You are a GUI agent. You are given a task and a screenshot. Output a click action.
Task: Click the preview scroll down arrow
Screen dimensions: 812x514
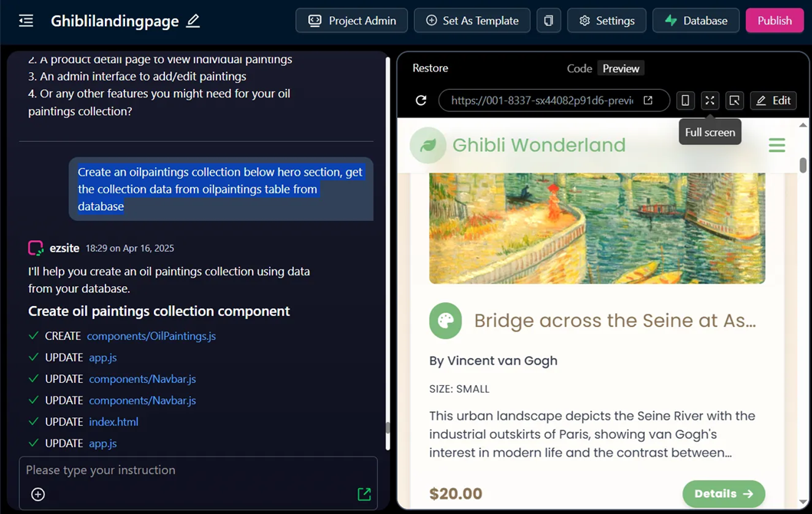coord(803,502)
